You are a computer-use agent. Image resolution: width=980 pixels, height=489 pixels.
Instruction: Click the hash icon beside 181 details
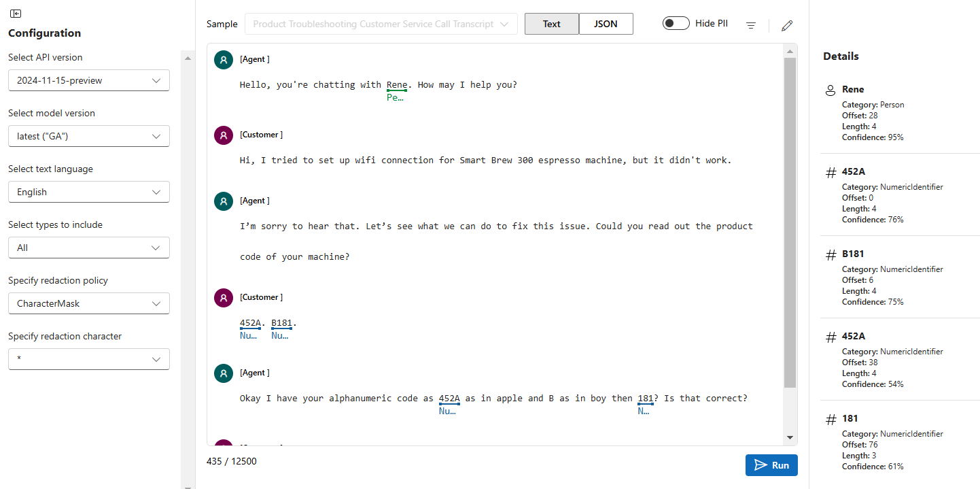click(830, 420)
